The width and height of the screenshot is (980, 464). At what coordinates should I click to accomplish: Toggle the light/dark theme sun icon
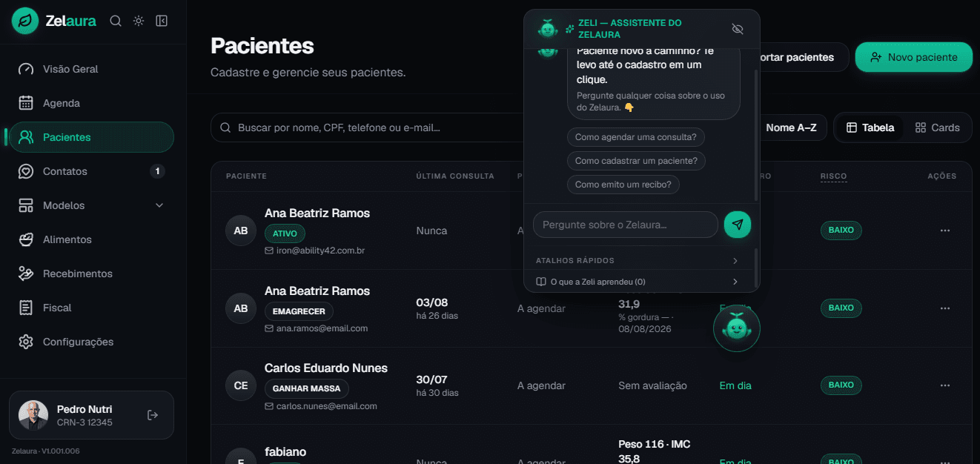coord(139,21)
